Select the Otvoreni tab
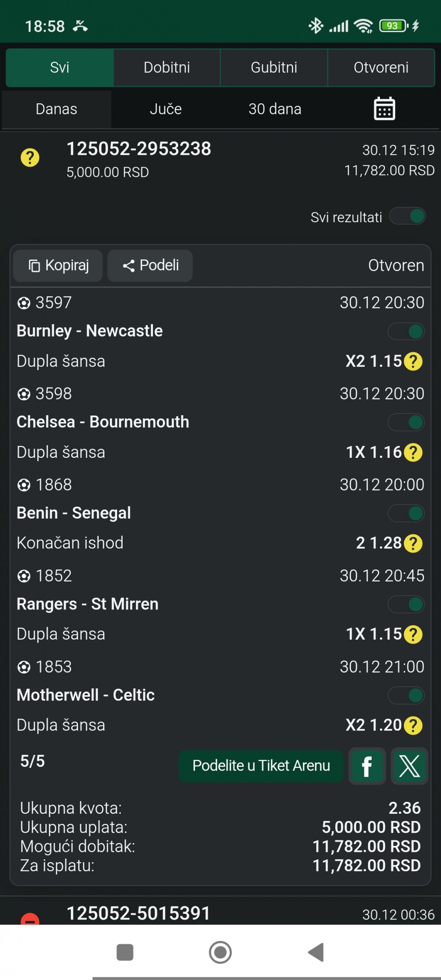 click(x=381, y=68)
